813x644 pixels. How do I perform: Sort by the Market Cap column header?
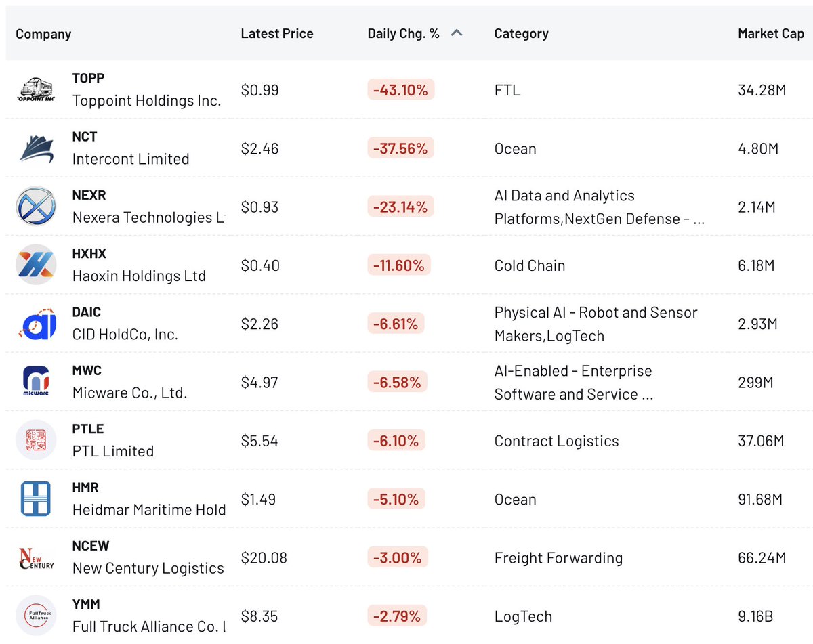(x=771, y=33)
